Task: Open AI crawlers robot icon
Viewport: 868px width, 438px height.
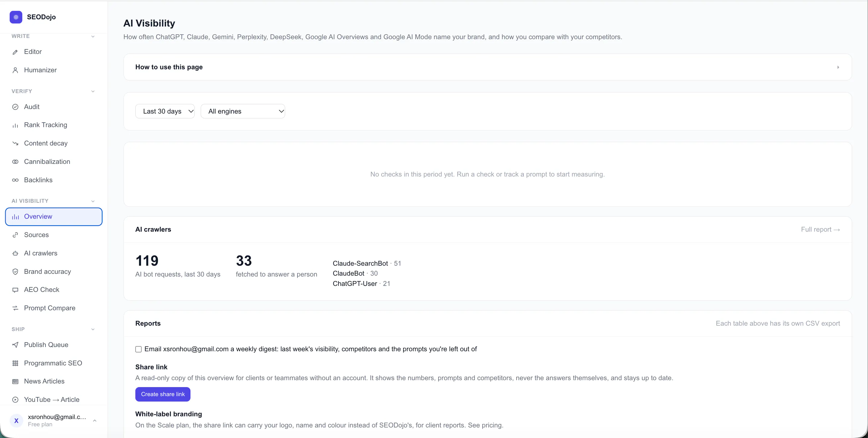Action: point(15,253)
